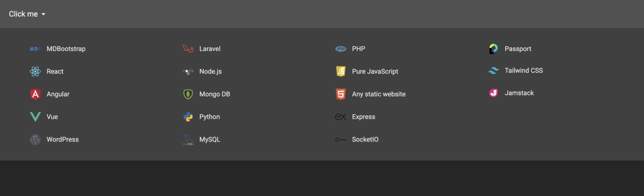This screenshot has width=644, height=196.
Task: Open the MDBootstrap menu link
Action: [66, 49]
